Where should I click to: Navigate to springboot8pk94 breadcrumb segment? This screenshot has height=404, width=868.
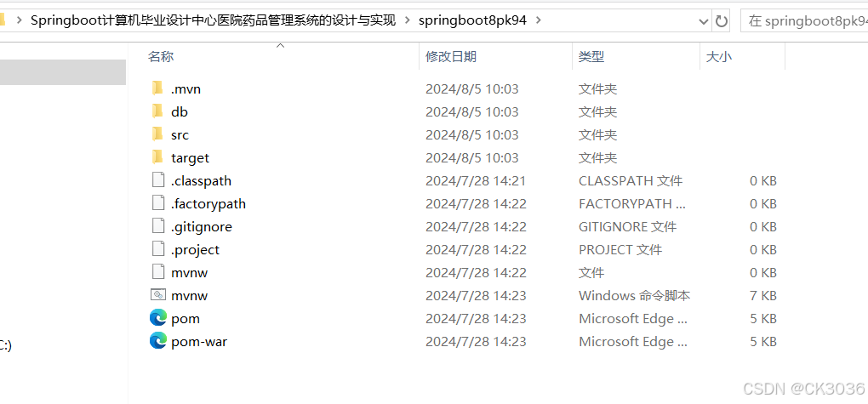tap(472, 21)
